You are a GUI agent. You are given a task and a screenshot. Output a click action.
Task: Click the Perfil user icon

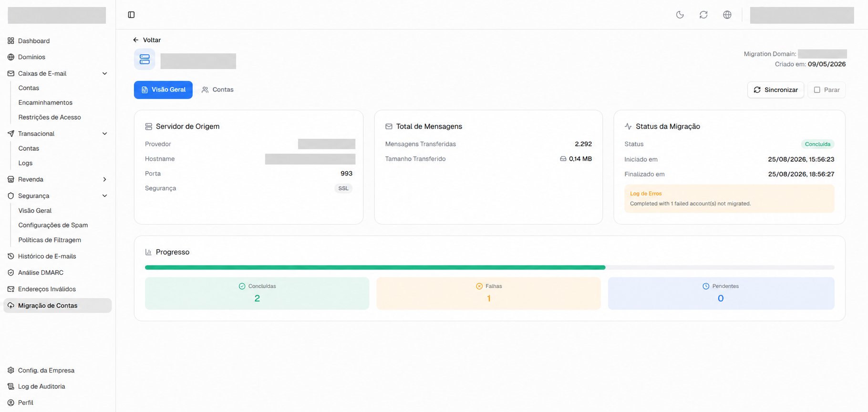click(11, 403)
